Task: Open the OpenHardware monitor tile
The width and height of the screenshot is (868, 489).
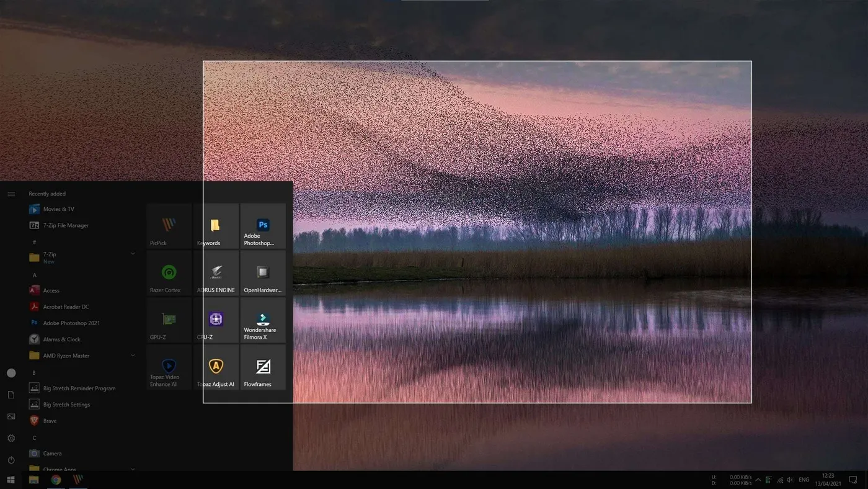Action: pyautogui.click(x=263, y=273)
